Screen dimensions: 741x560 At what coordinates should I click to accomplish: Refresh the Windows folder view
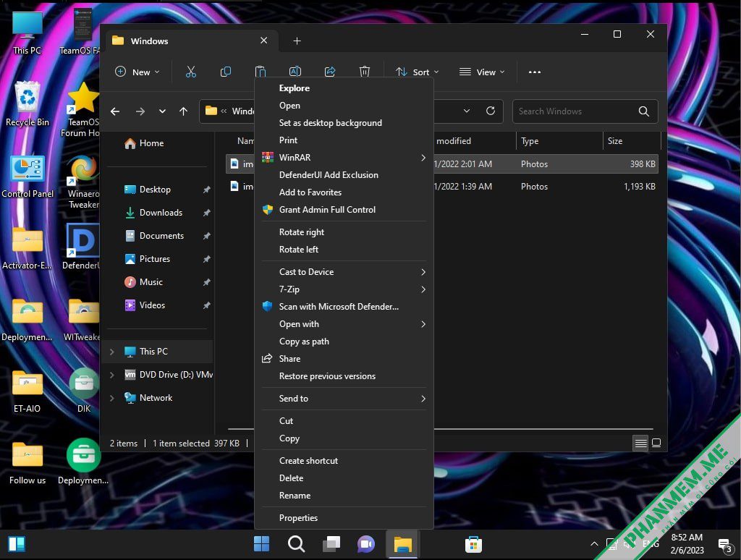[491, 111]
